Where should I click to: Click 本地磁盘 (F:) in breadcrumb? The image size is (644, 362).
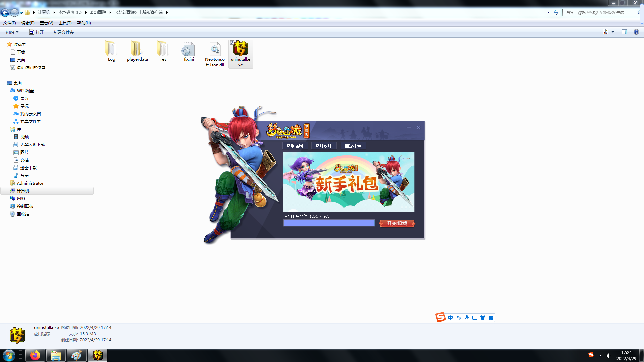(x=70, y=12)
